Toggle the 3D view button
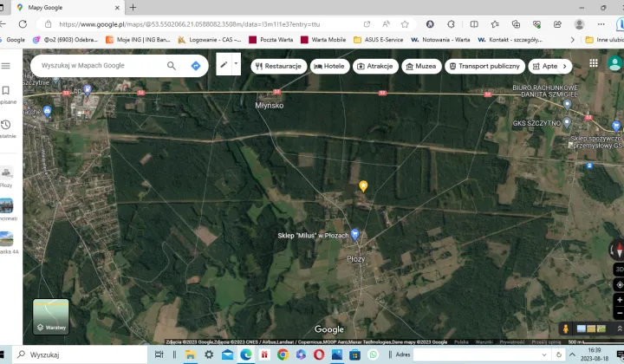The height and width of the screenshot is (364, 624). coord(619,270)
